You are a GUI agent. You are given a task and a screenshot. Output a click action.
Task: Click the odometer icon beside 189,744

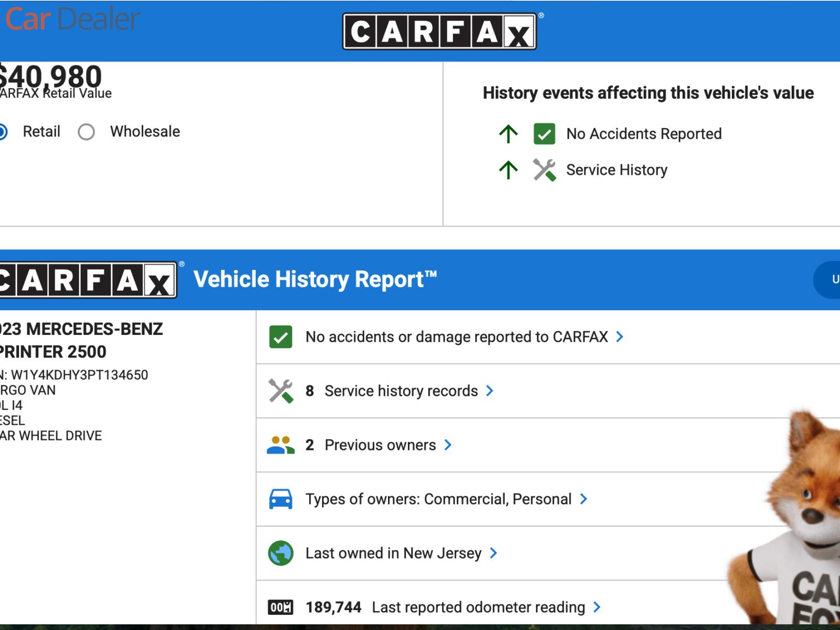(x=280, y=607)
